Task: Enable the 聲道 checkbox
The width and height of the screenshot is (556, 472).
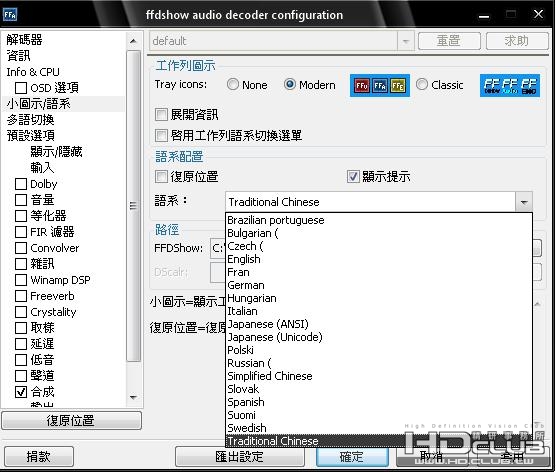Action: 21,376
